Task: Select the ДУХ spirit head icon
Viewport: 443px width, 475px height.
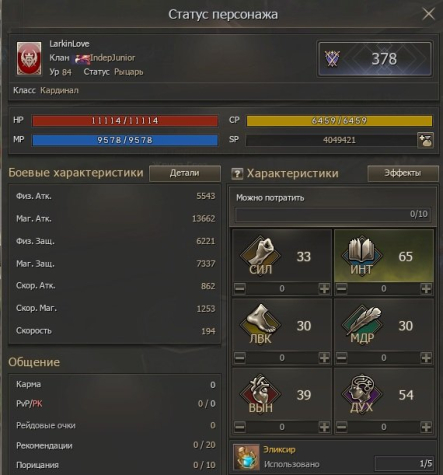Action: pyautogui.click(x=362, y=393)
